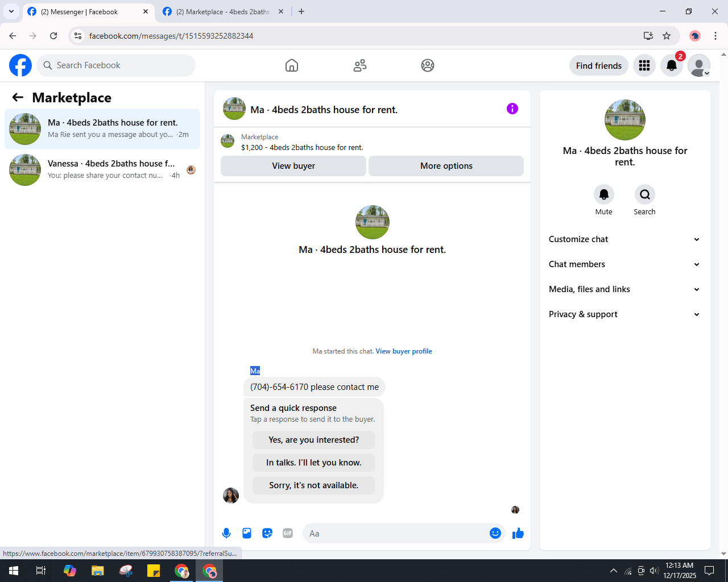The image size is (728, 582).
Task: Choose a sticker
Action: pyautogui.click(x=267, y=533)
